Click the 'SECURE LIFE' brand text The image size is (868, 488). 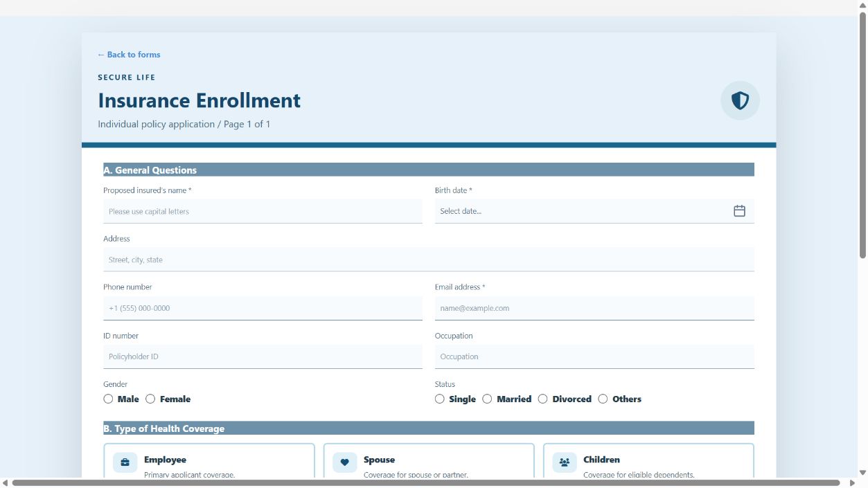click(127, 78)
